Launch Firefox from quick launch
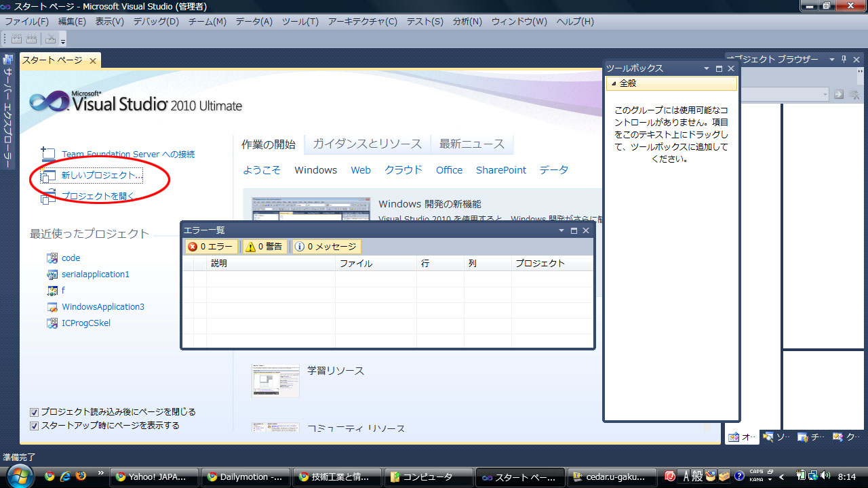 pos(81,476)
